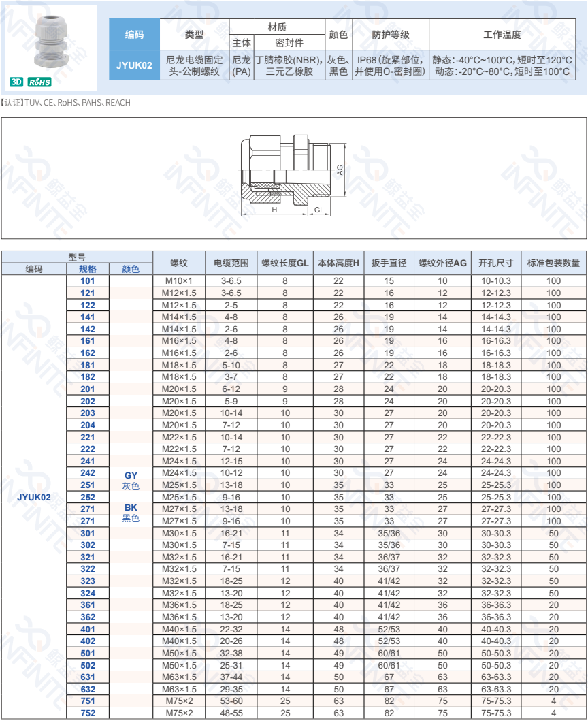Click the GL dimension label in drawing
Image resolution: width=588 pixels, height=723 pixels.
[319, 210]
